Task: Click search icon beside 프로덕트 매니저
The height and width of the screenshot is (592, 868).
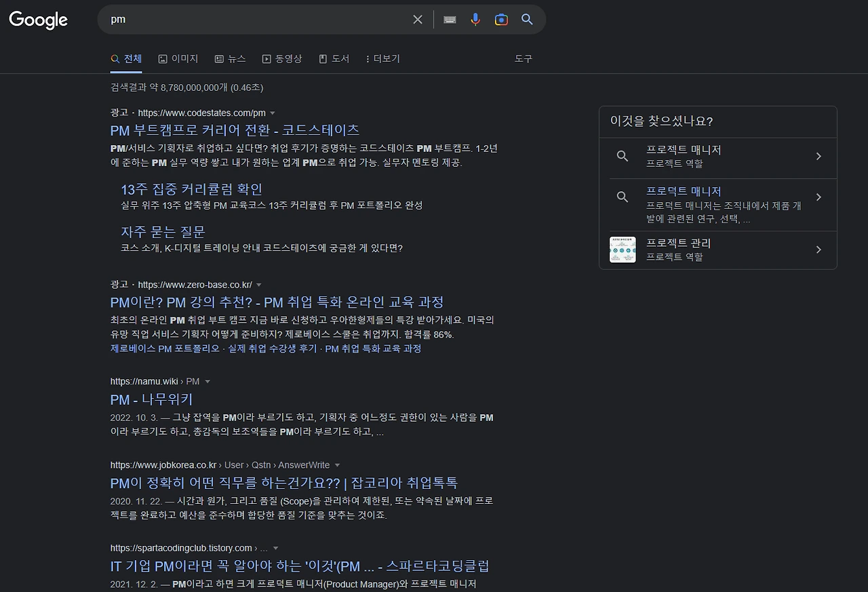Action: 623,197
